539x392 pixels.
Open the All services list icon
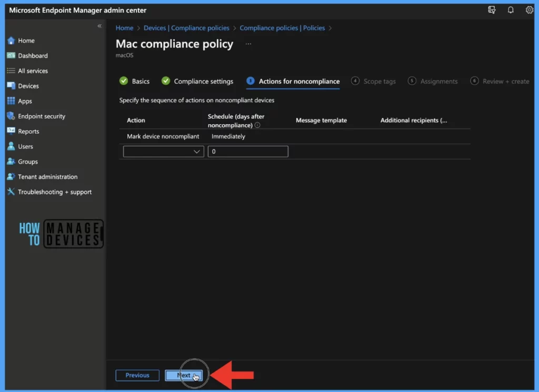tap(11, 71)
